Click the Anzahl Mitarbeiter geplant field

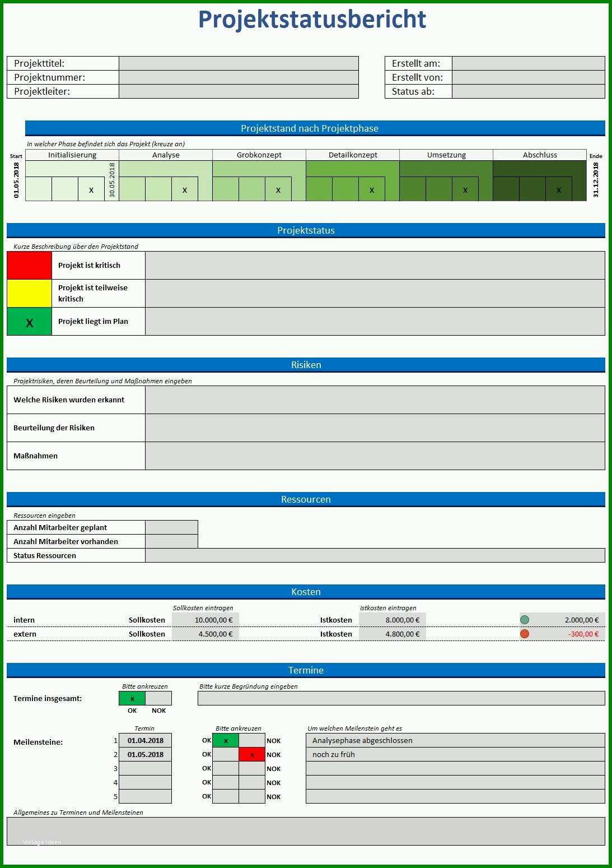click(171, 527)
